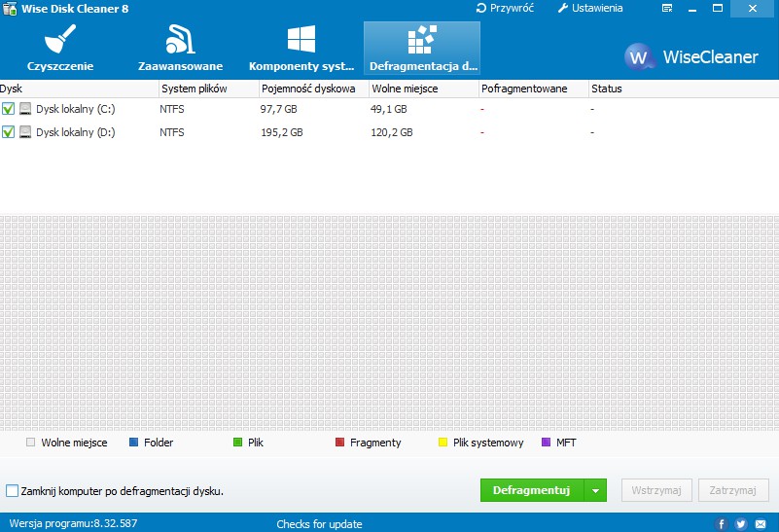Open Komponenty syst... Windows tab

pyautogui.click(x=301, y=48)
